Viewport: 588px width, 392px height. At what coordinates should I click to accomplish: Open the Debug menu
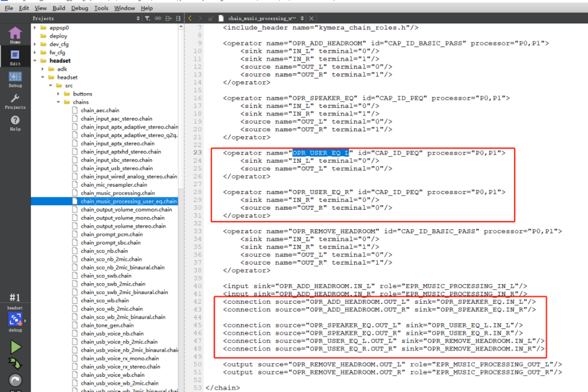click(x=79, y=8)
